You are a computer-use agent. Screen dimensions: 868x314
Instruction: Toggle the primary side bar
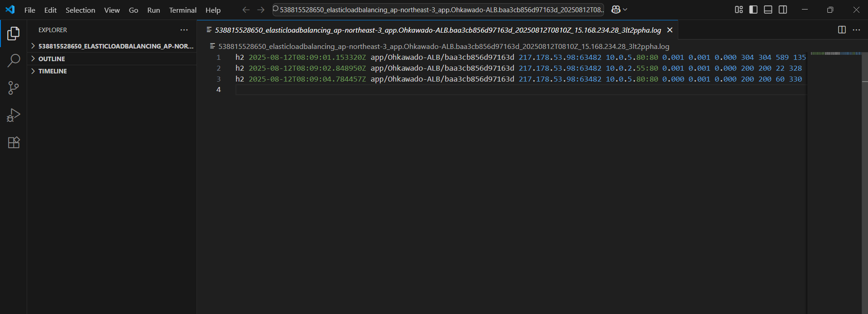753,10
